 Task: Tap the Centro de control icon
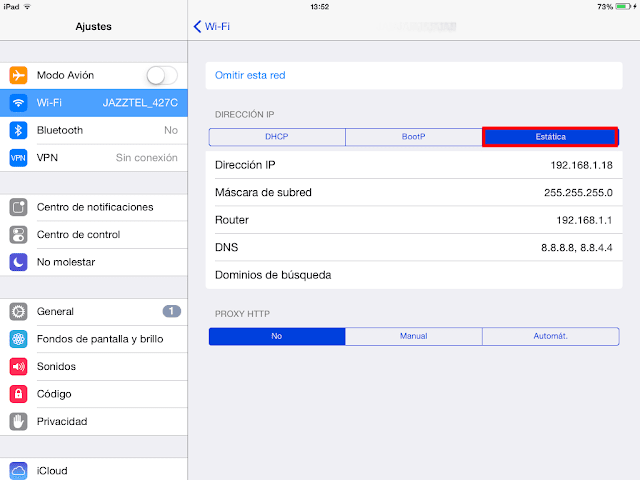18,235
